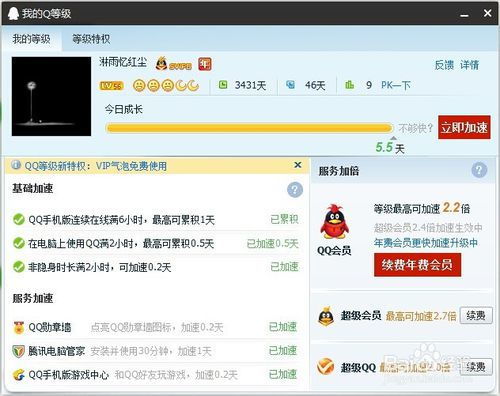Click the user avatar thumbnail
This screenshot has width=500, height=396.
click(x=51, y=96)
